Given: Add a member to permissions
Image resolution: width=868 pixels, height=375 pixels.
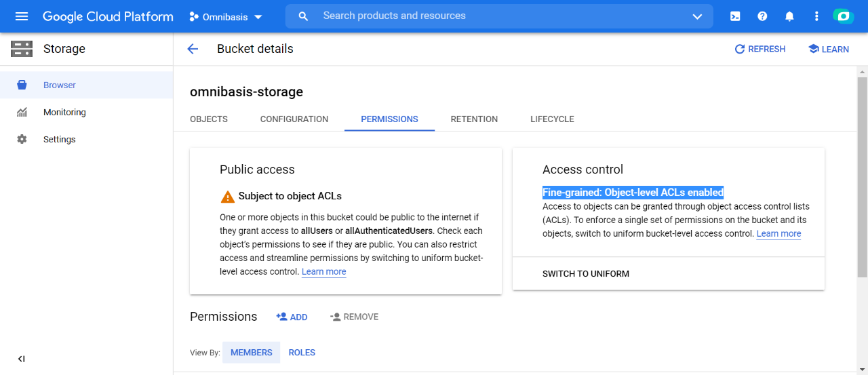Looking at the screenshot, I should click(292, 317).
